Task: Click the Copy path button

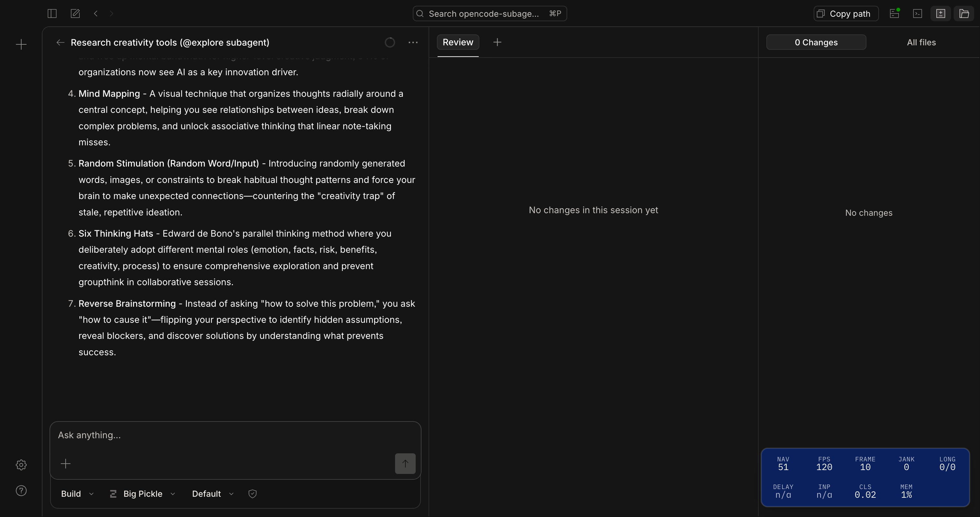Action: point(846,14)
